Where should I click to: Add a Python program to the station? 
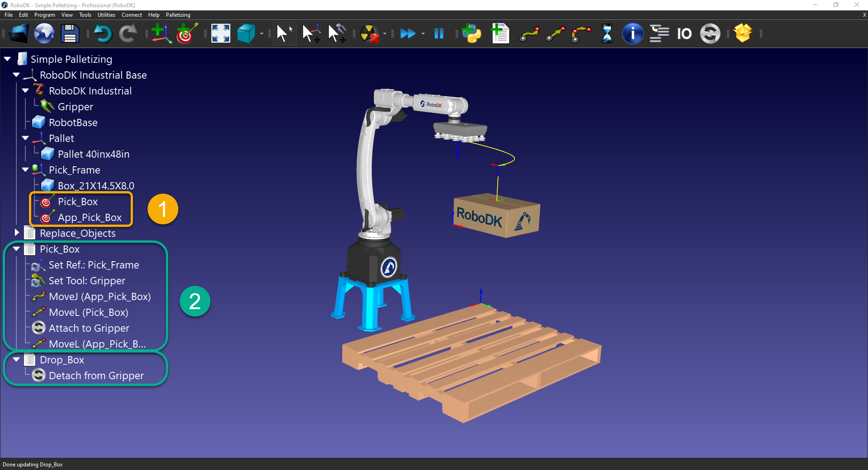coord(472,33)
